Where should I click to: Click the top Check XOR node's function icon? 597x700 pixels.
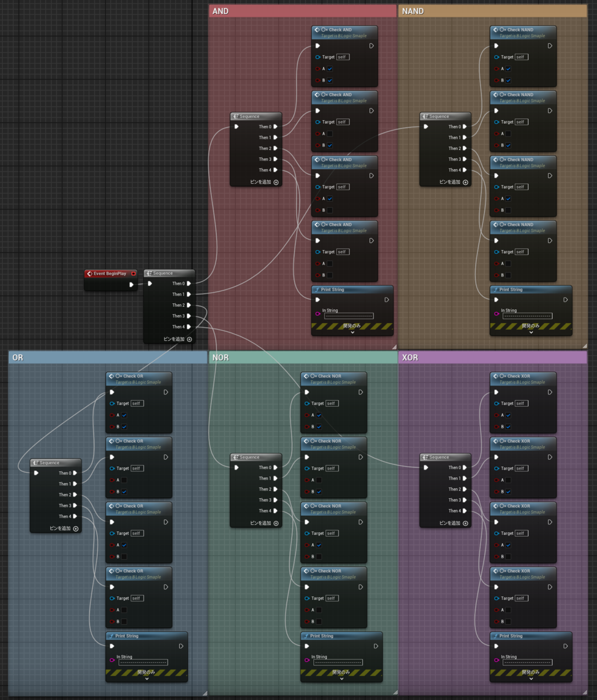[x=494, y=376]
